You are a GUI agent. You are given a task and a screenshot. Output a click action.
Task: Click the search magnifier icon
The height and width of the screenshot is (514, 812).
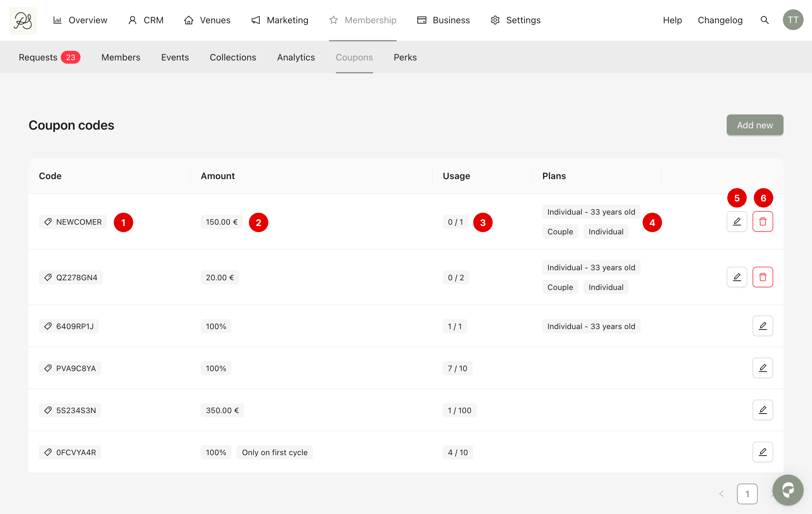(764, 20)
